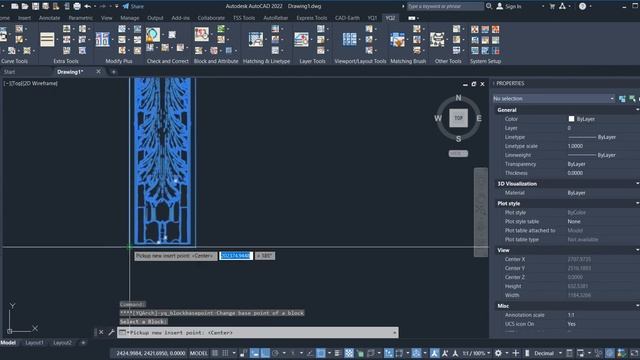Toggle transparency display in status bar
The width and height of the screenshot is (640, 360).
click(349, 353)
